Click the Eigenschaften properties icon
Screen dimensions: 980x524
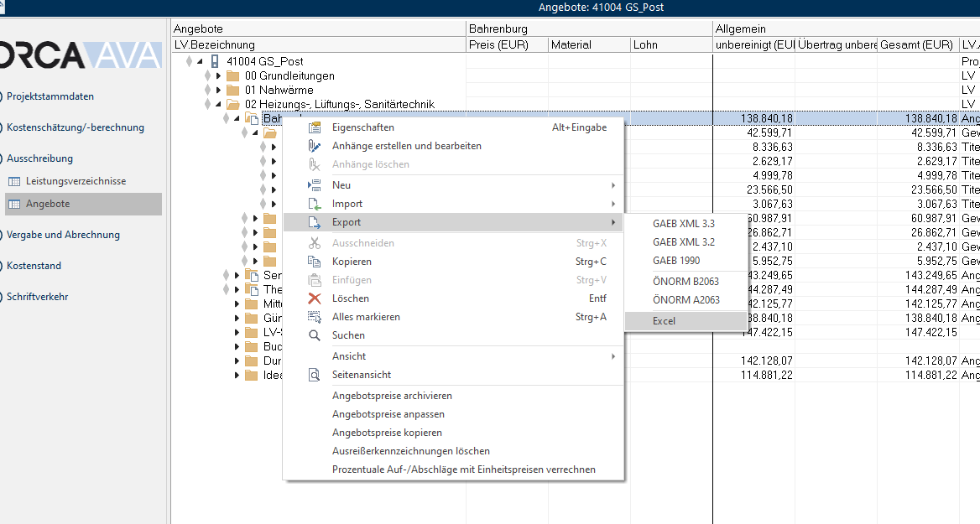[x=315, y=127]
